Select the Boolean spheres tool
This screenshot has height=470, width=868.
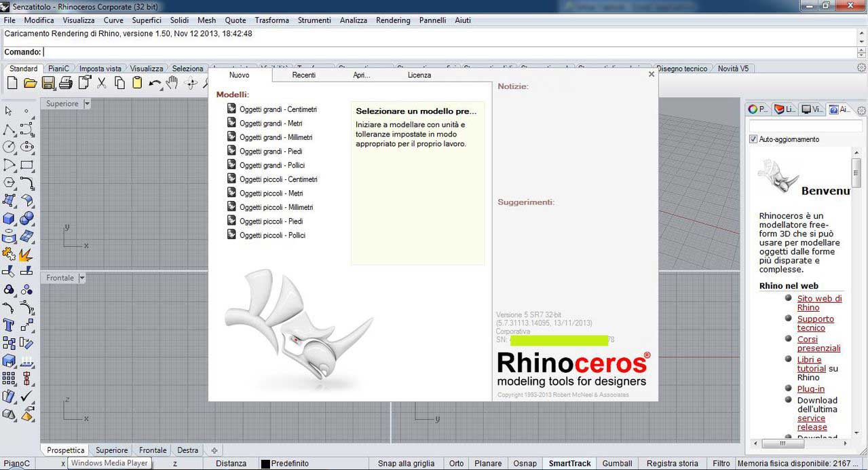coord(27,219)
